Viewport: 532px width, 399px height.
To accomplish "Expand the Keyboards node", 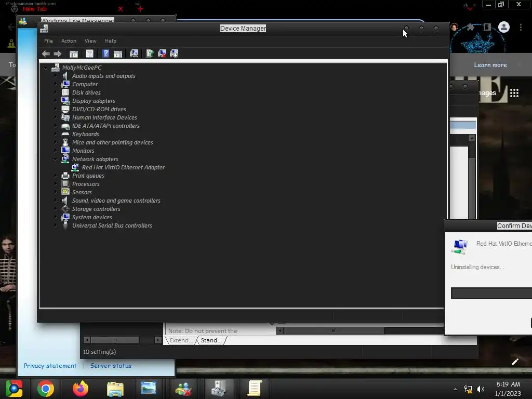I will pyautogui.click(x=56, y=134).
